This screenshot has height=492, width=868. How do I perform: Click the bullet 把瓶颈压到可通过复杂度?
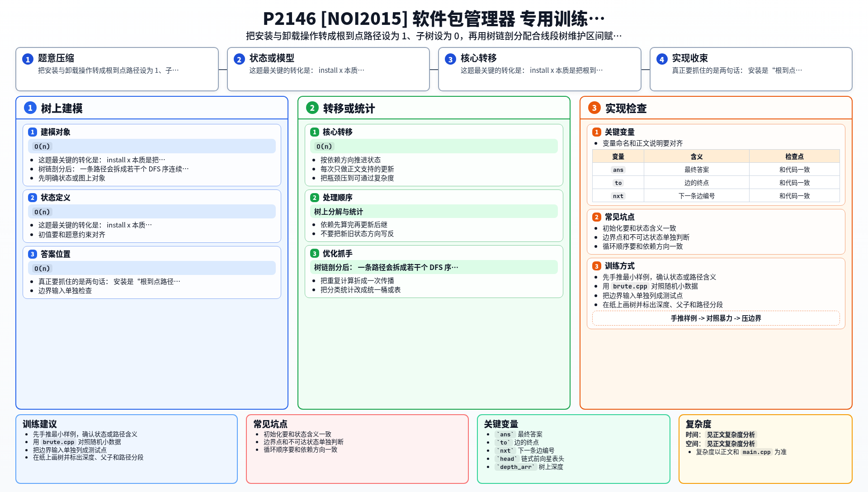click(x=357, y=178)
